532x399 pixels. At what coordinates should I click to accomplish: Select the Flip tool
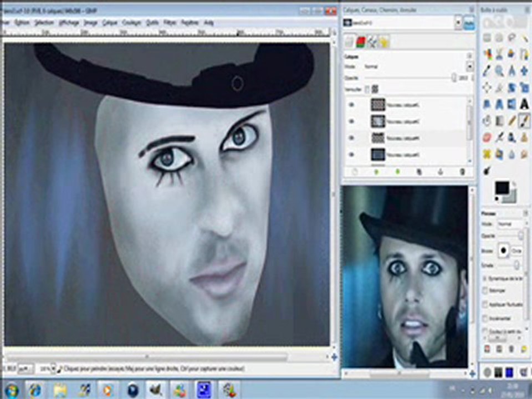click(512, 104)
